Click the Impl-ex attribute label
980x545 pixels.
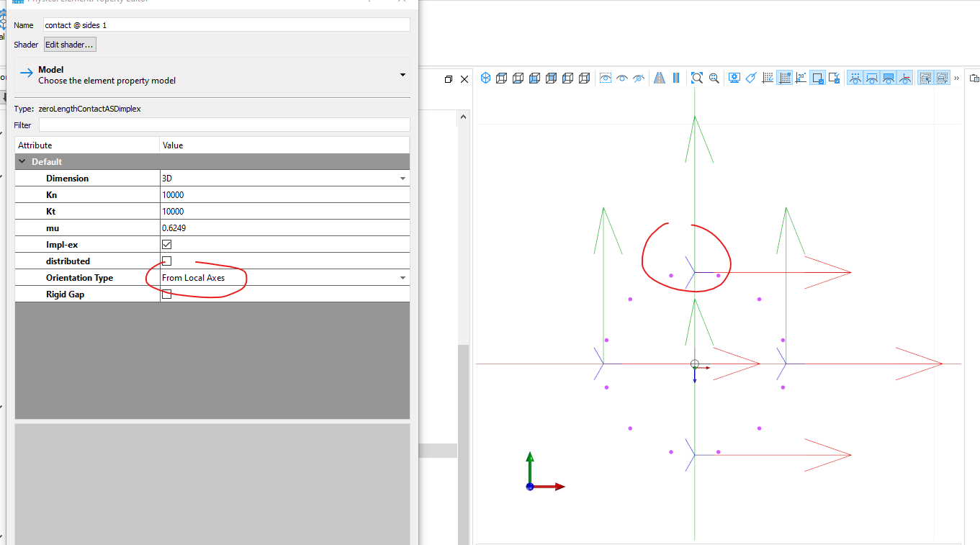[x=62, y=245]
